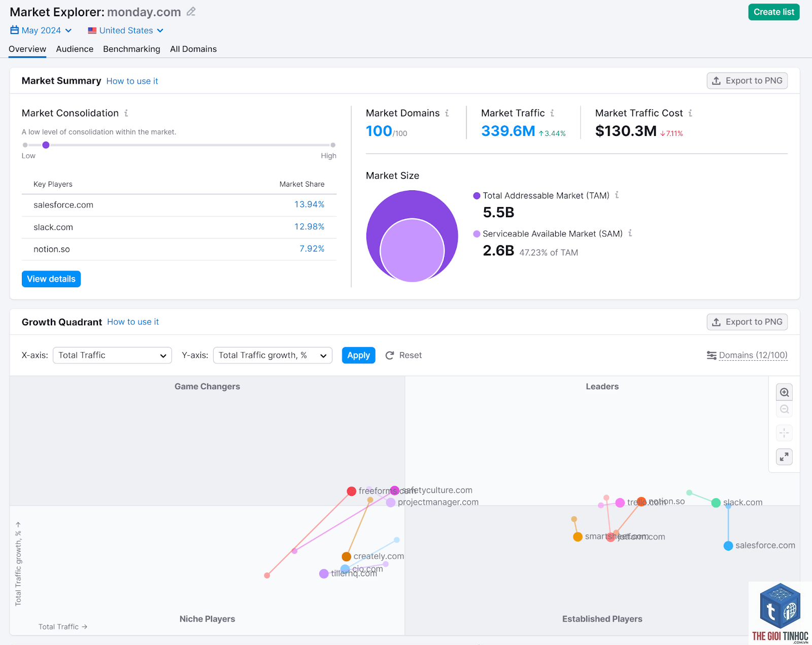Click the 5.5B TAM value
This screenshot has height=645, width=812.
[498, 213]
